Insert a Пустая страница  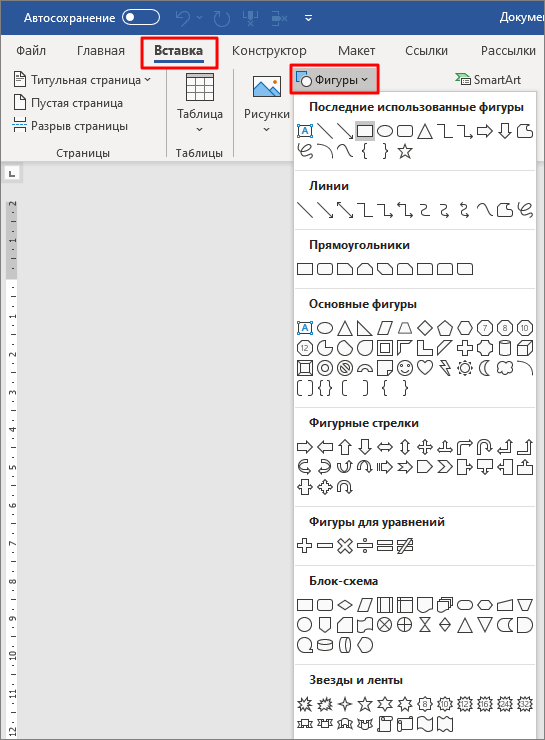[68, 103]
